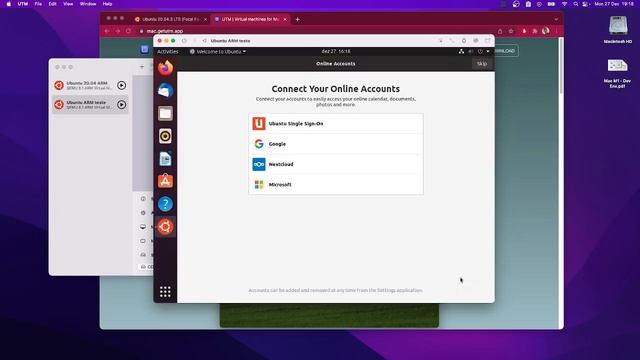This screenshot has height=360, width=640.
Task: Launch Thunderbird mail from the dock
Action: [x=165, y=91]
